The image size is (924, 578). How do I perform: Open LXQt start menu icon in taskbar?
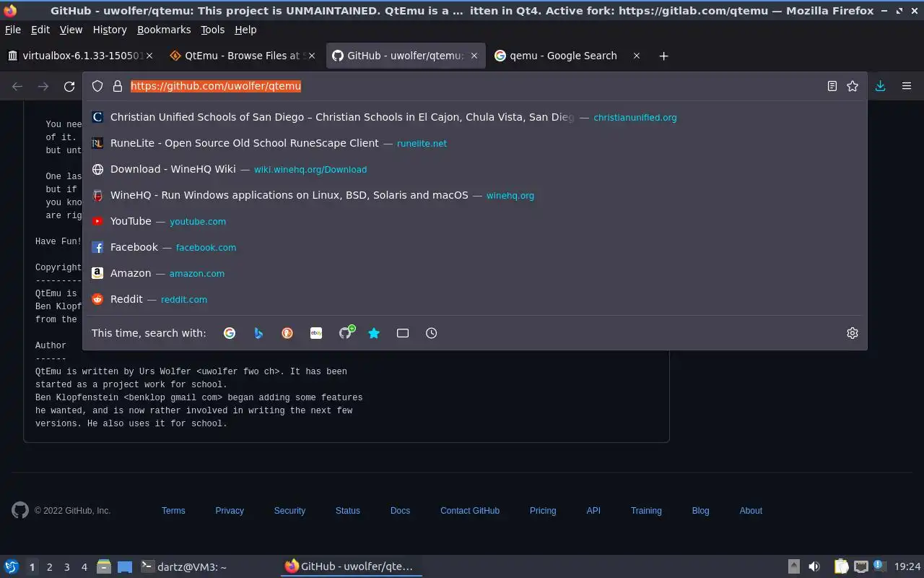(12, 567)
